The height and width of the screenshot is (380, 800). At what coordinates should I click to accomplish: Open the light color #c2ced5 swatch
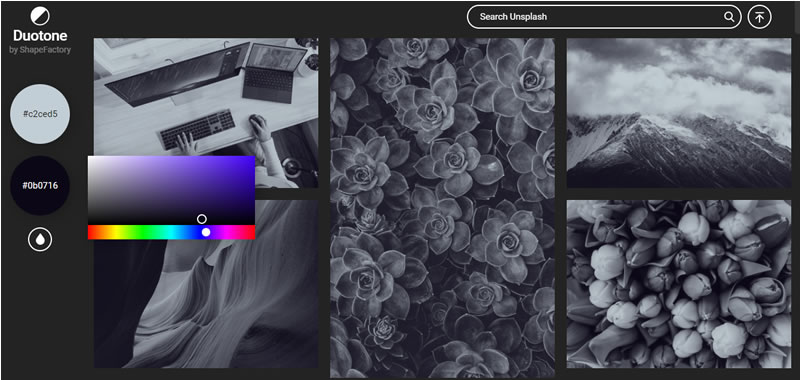(x=40, y=114)
